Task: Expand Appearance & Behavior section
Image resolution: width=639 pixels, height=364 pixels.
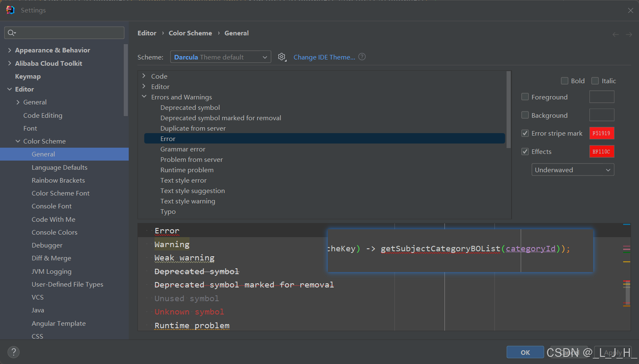Action: pos(10,50)
